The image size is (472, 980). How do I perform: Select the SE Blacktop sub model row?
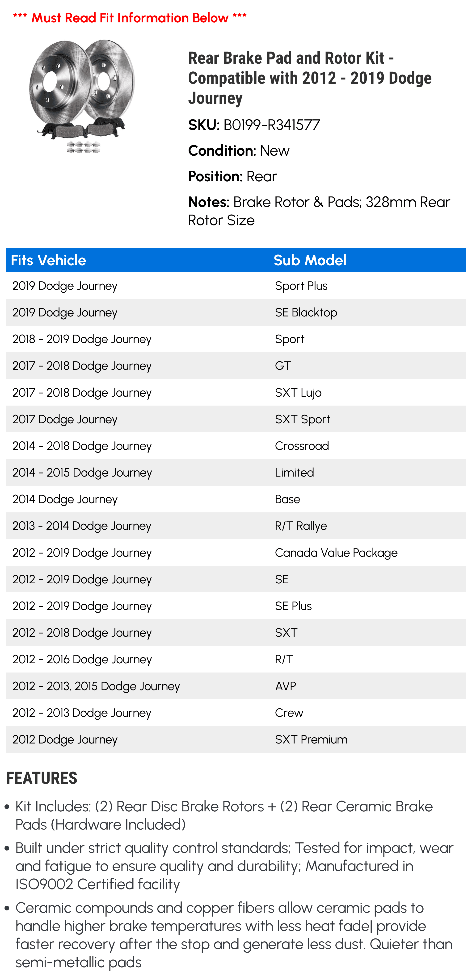click(236, 312)
